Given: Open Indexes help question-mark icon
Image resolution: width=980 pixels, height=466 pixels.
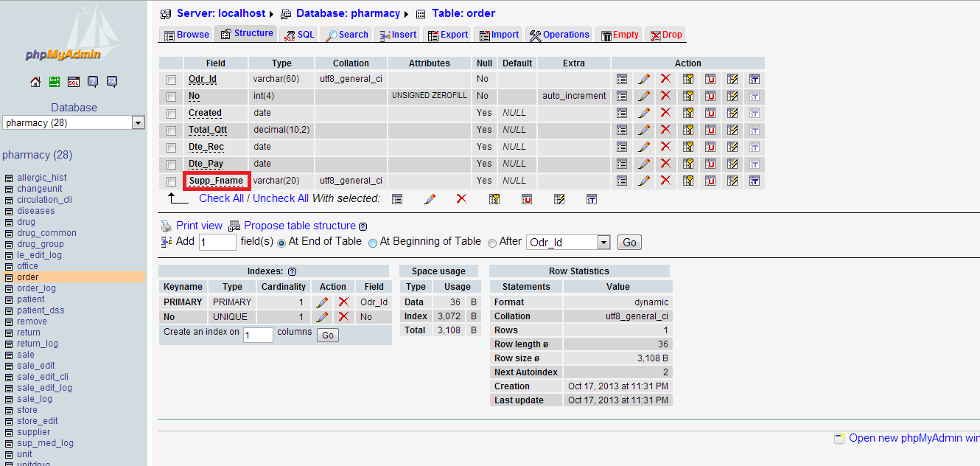Looking at the screenshot, I should 293,272.
